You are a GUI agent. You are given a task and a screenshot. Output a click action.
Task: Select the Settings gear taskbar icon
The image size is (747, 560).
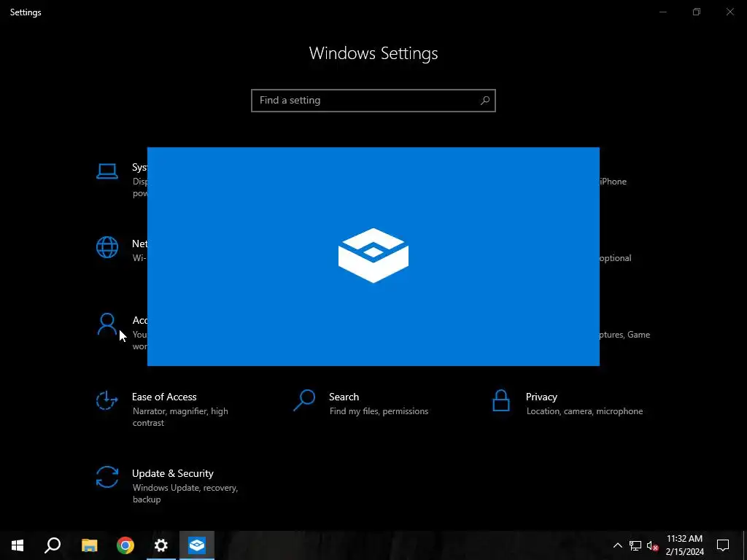(x=161, y=545)
